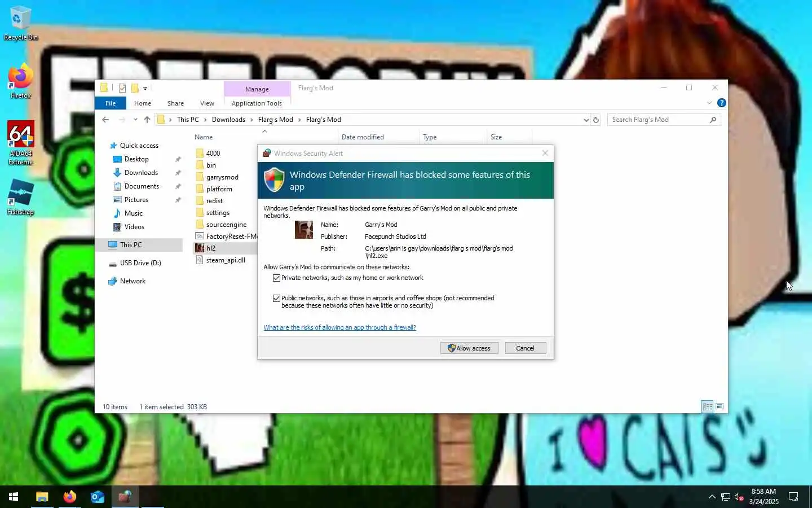The width and height of the screenshot is (812, 508).
Task: Close the Windows Security Alert dialog
Action: (x=545, y=153)
